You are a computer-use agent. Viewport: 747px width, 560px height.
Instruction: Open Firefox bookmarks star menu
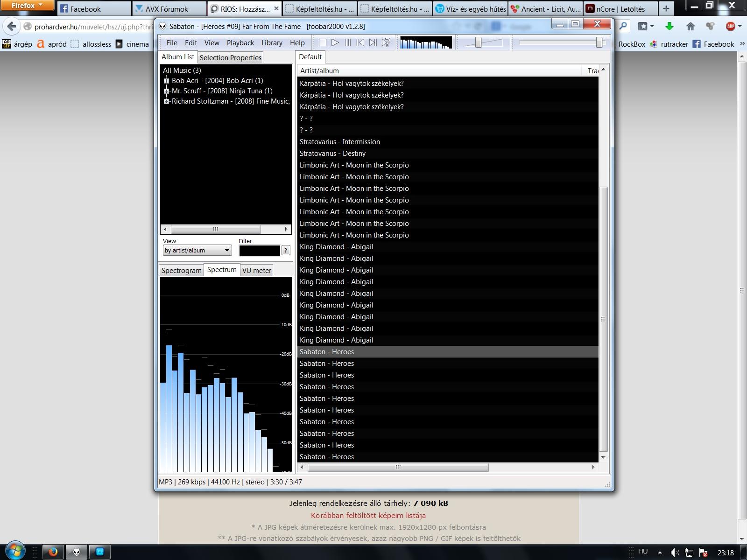tap(643, 27)
